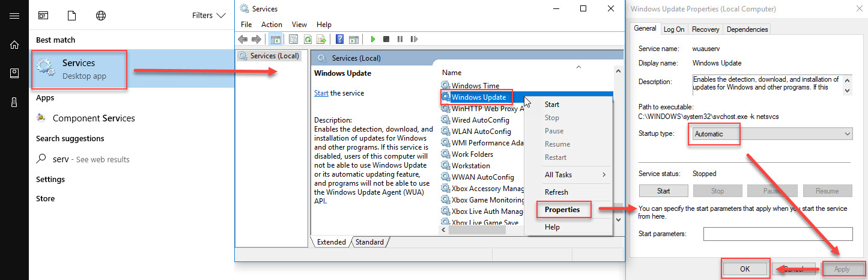The image size is (868, 280).
Task: Open the hamburger menu in Start search
Action: 14,16
